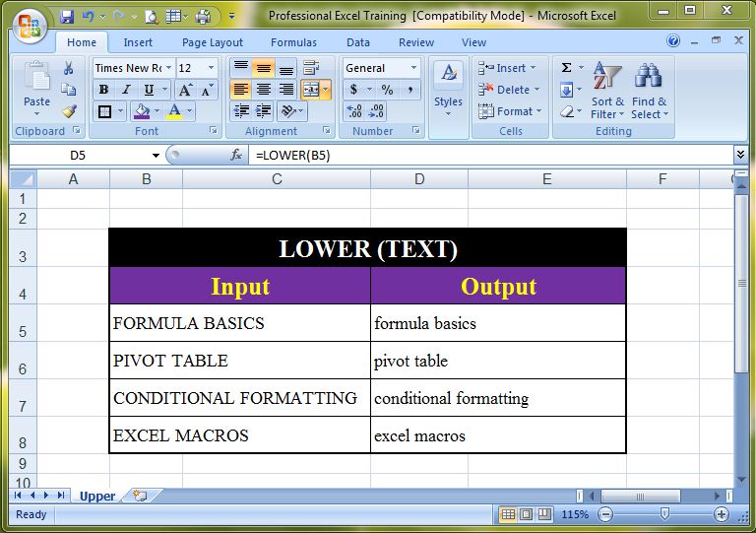This screenshot has width=756, height=533.
Task: Apply purple Fill Color swatch
Action: click(142, 111)
